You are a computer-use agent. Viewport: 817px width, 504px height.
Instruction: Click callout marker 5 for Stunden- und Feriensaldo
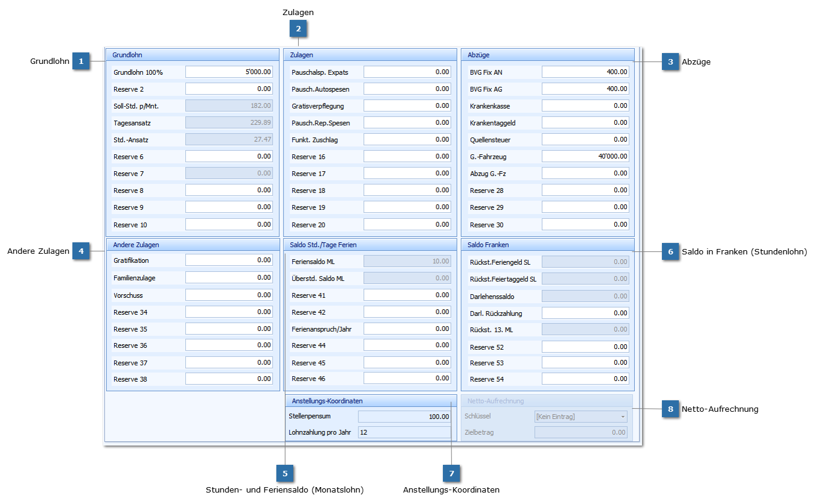(x=285, y=473)
